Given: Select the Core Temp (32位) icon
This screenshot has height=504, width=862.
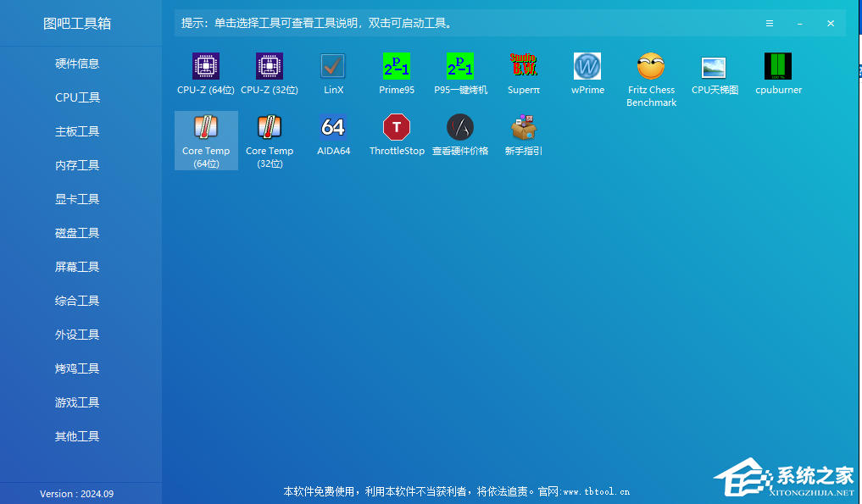Looking at the screenshot, I should point(270,127).
